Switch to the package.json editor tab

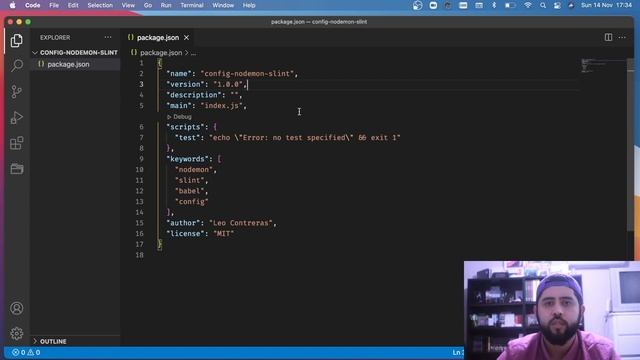158,38
